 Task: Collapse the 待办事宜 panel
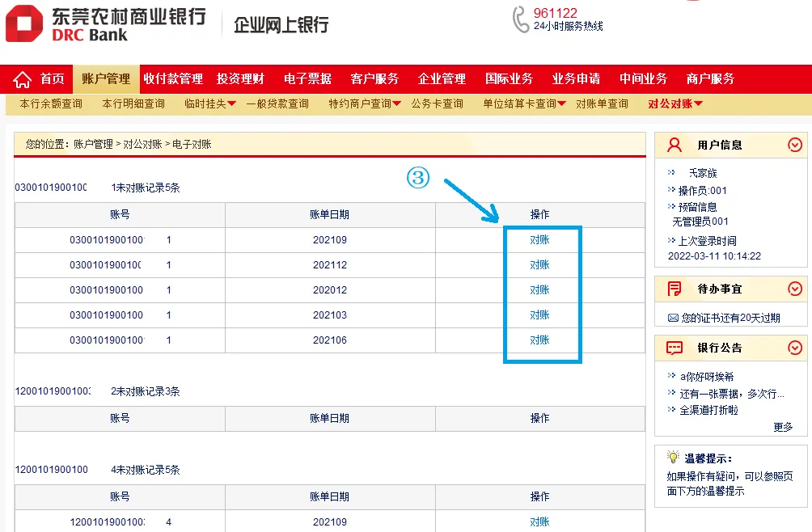pyautogui.click(x=795, y=289)
